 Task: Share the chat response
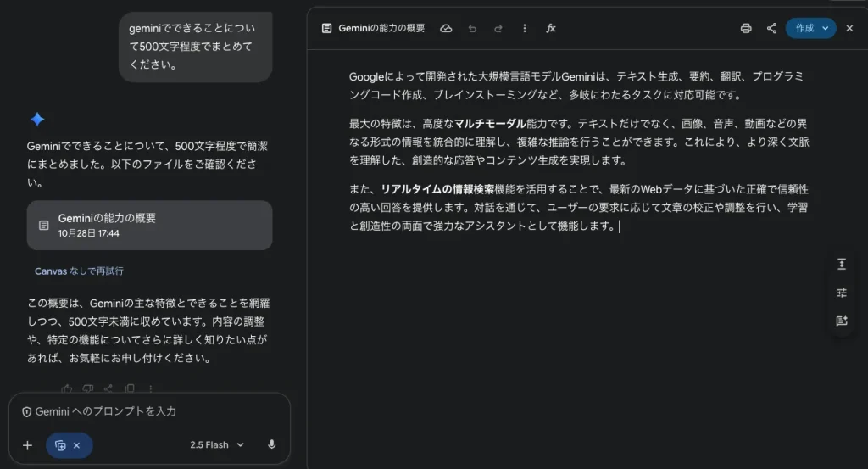pos(108,388)
